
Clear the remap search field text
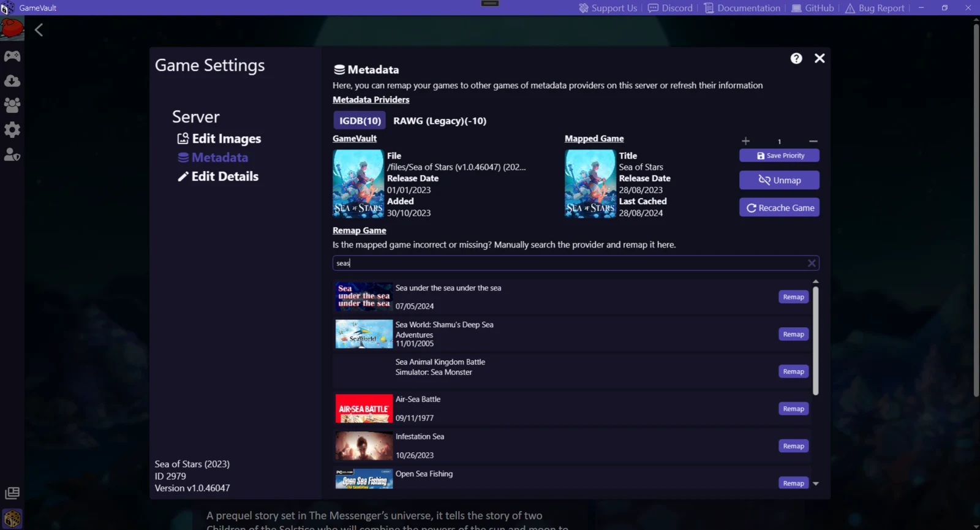coord(812,263)
